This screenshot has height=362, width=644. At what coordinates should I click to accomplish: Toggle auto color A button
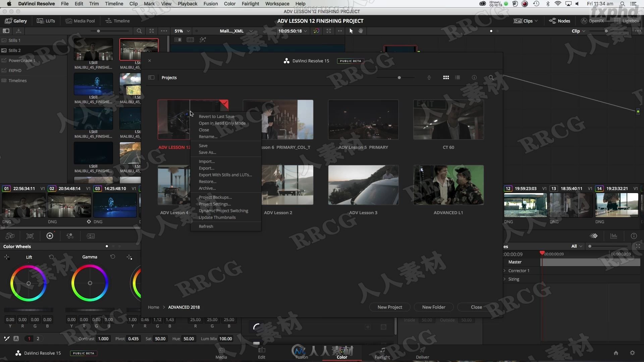(x=16, y=339)
